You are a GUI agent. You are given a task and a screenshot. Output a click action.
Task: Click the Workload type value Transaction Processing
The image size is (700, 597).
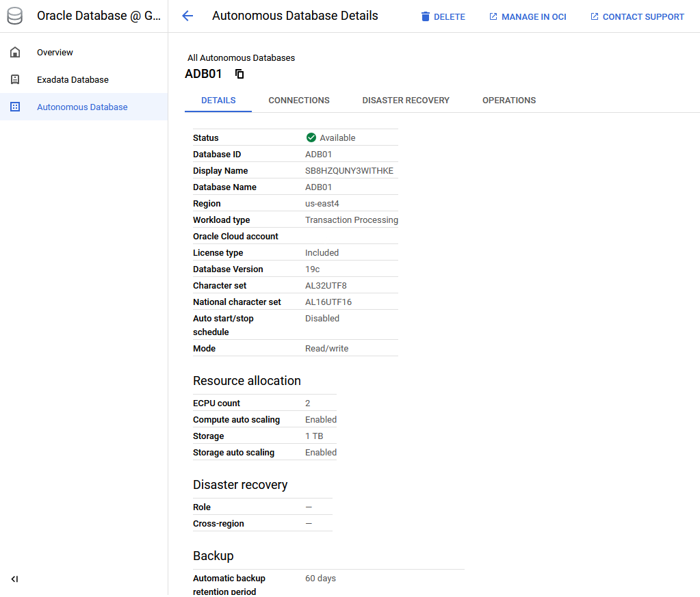tap(351, 220)
